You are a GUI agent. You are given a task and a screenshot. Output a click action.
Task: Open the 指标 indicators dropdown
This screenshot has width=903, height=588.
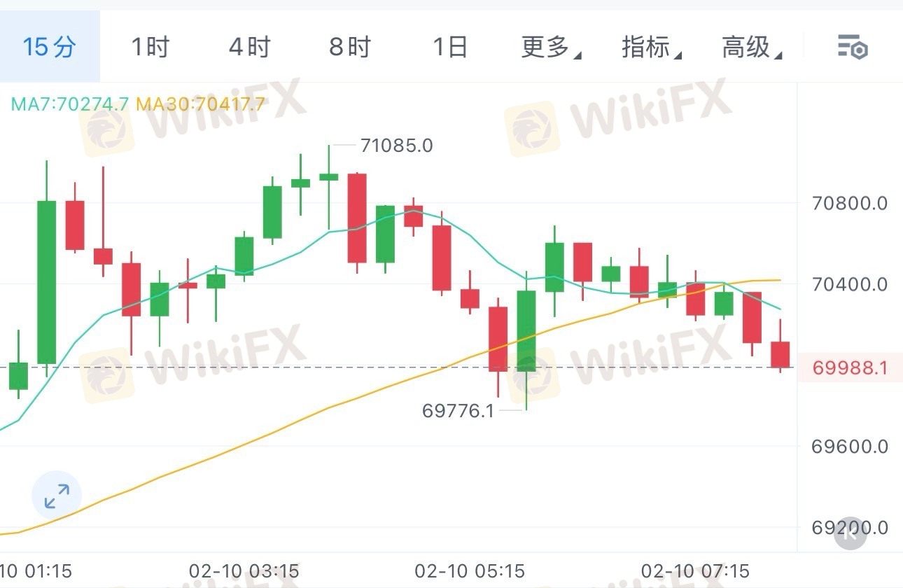click(x=652, y=48)
